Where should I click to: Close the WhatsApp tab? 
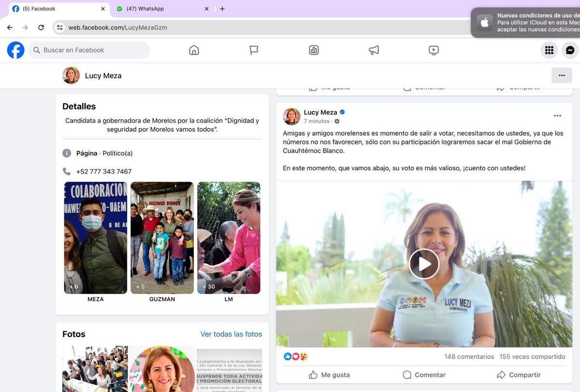[x=206, y=9]
